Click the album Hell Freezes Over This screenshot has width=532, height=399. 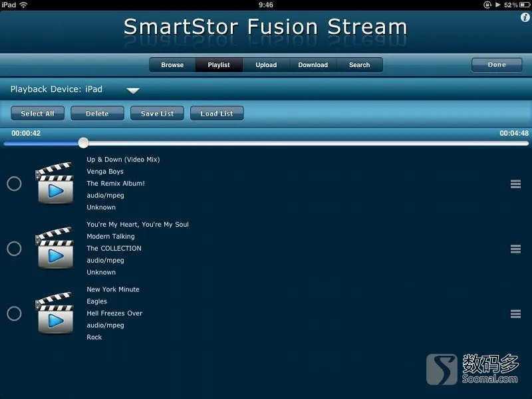[114, 313]
